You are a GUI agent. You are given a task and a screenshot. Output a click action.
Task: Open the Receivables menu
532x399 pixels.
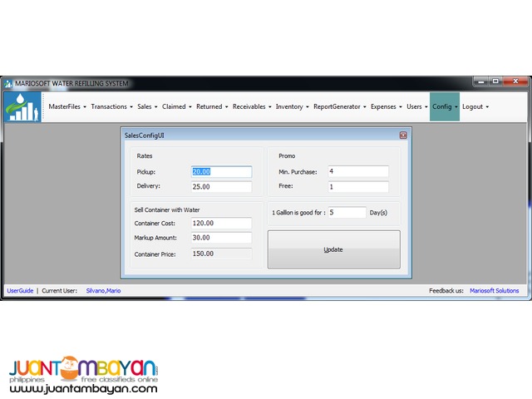coord(252,106)
